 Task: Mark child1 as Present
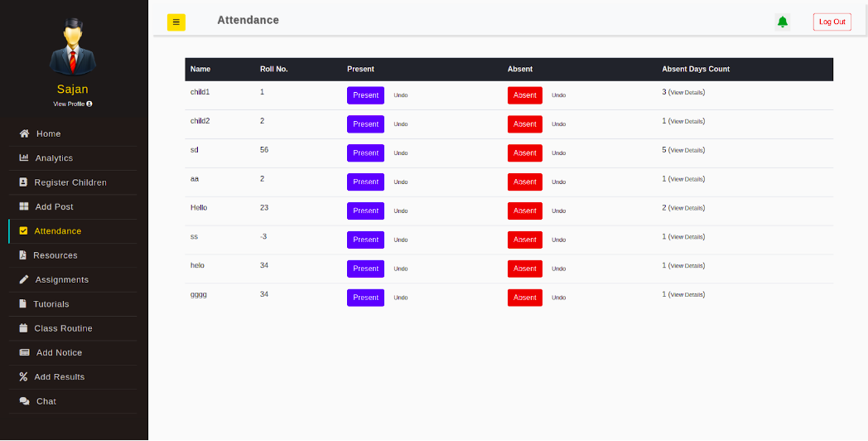(365, 95)
